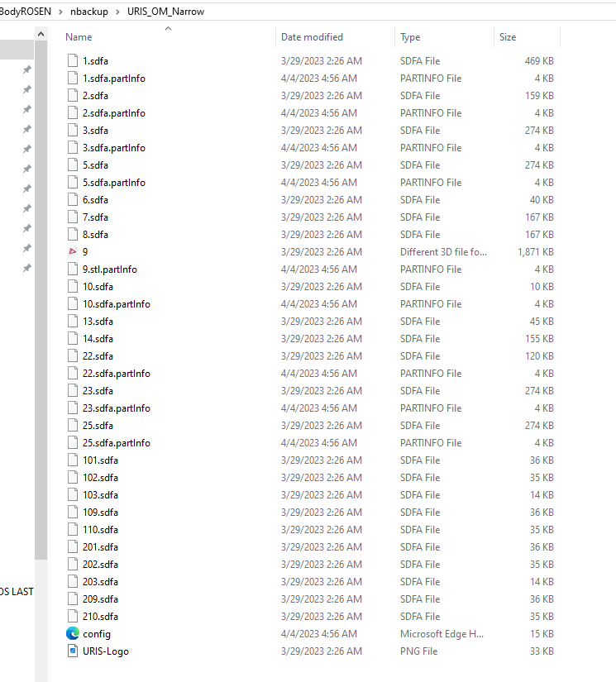Click the file icon for 101.sdfa
Viewport: 616px width, 682px height.
pos(73,460)
